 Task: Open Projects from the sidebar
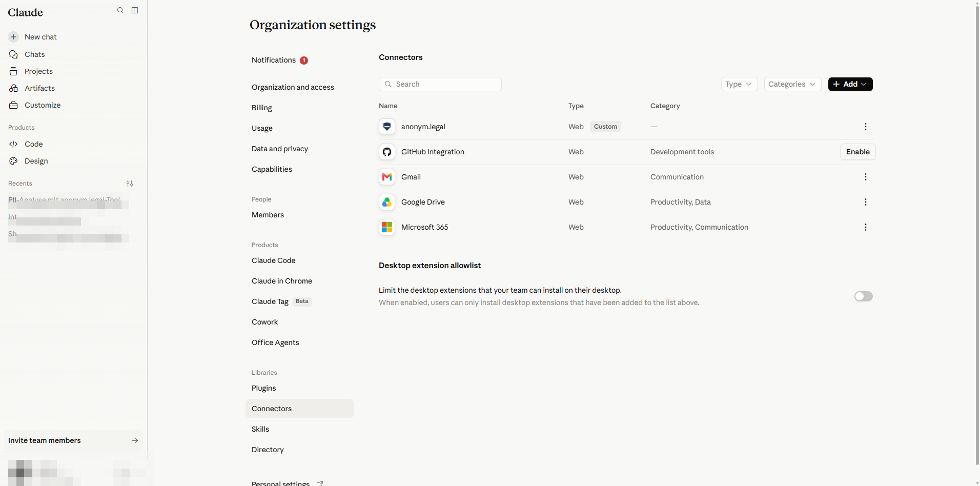tap(38, 71)
